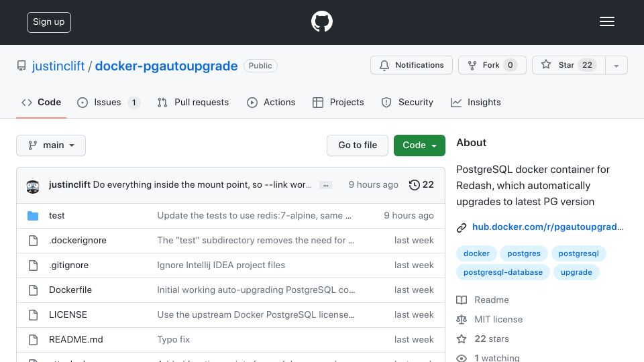
Task: Open the test folder
Action: (56, 215)
